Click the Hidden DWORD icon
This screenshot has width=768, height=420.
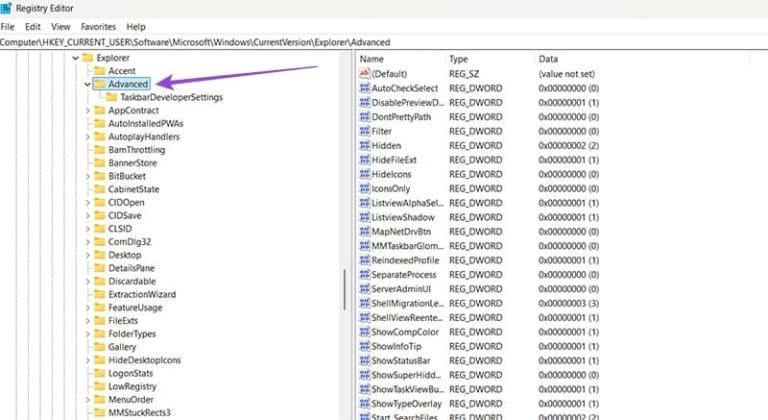(364, 146)
